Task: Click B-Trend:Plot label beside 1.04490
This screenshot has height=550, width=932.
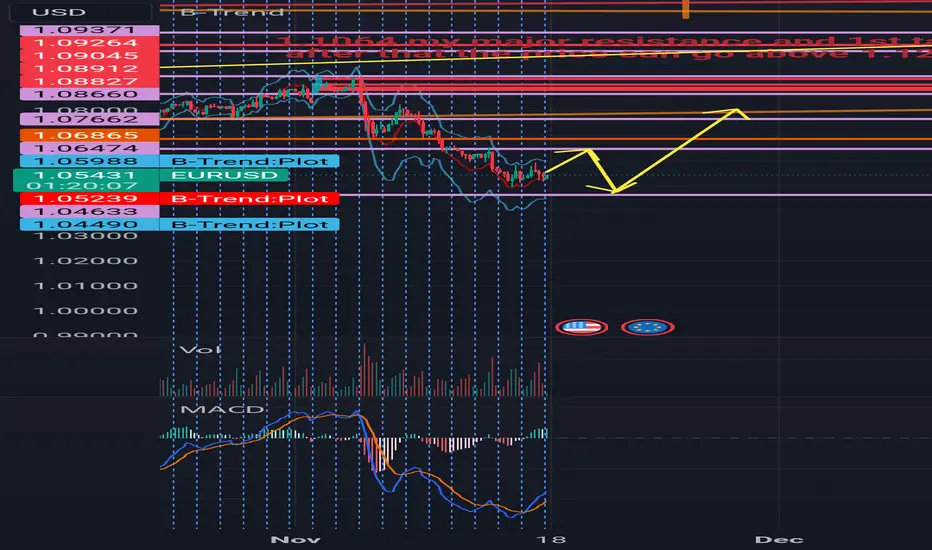Action: tap(250, 224)
